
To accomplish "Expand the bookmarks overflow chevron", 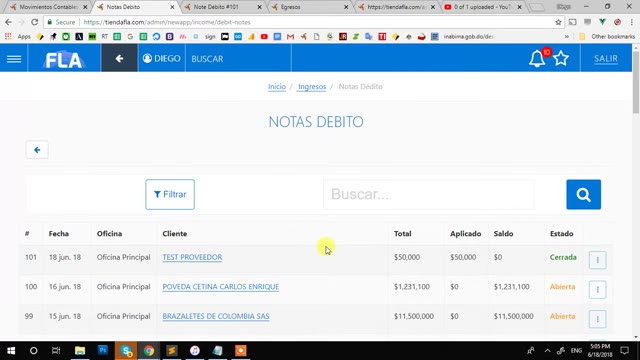I will coord(567,37).
